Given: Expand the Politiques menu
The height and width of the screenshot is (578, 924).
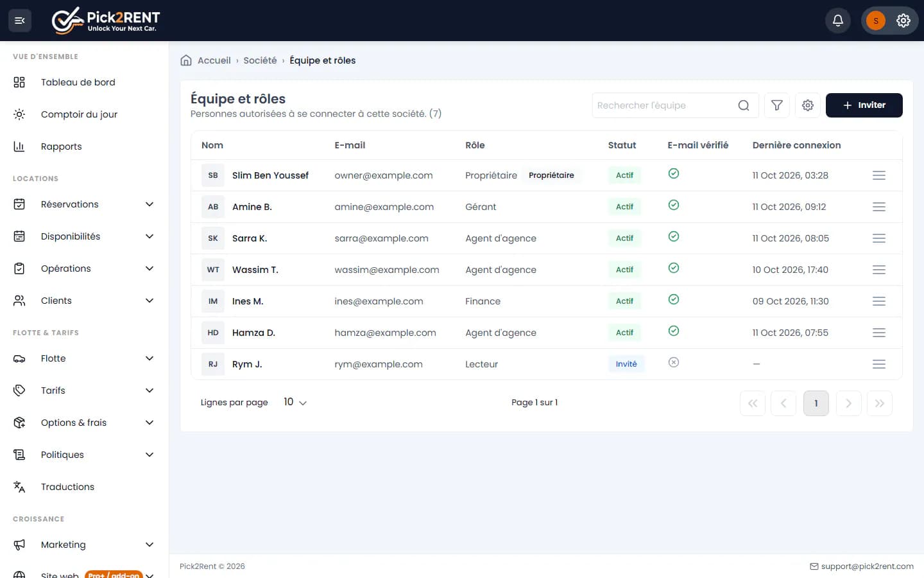Looking at the screenshot, I should tap(84, 455).
